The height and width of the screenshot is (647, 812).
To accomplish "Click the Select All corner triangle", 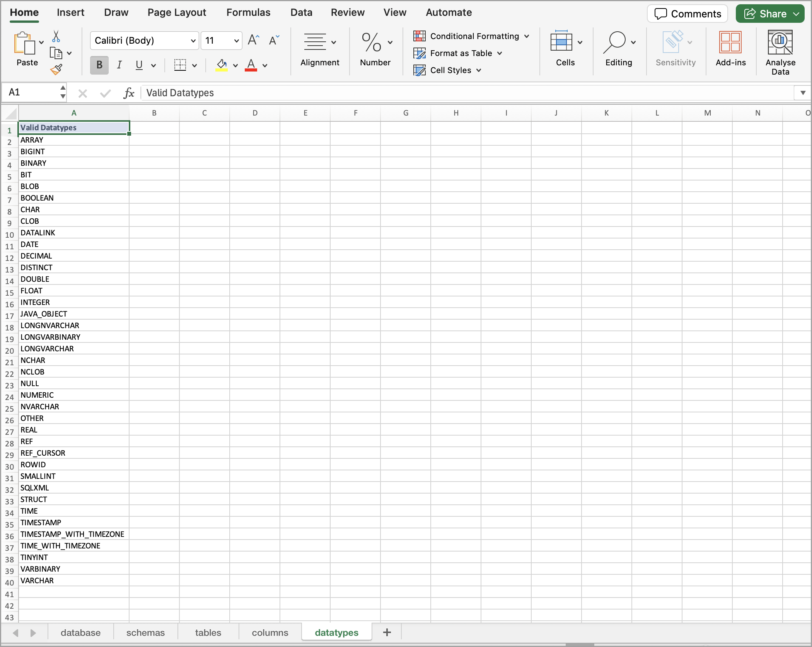I will point(11,114).
